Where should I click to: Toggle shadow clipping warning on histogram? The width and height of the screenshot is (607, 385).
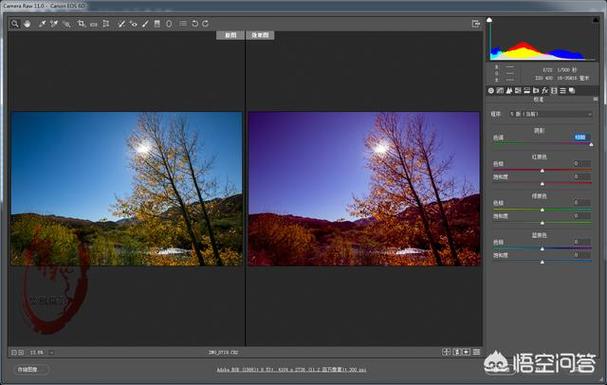pyautogui.click(x=489, y=20)
